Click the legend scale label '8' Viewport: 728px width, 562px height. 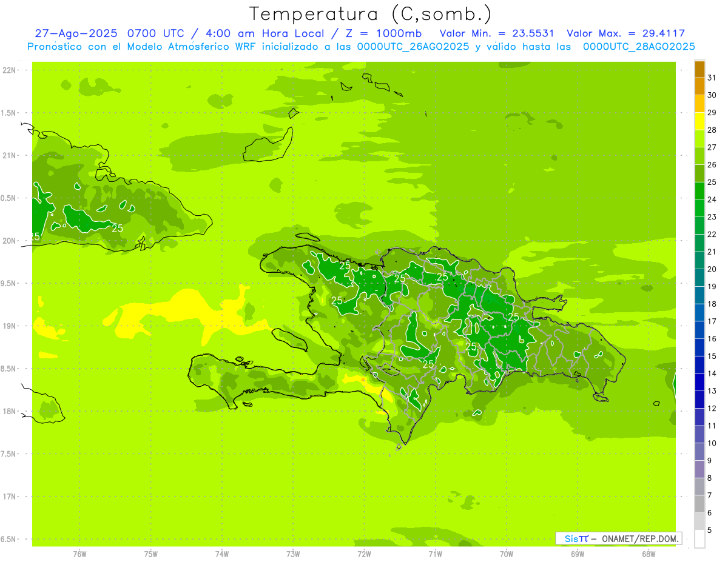click(x=709, y=478)
